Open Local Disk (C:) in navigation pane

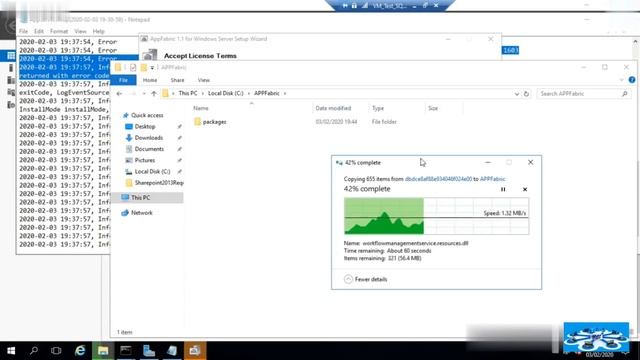152,172
